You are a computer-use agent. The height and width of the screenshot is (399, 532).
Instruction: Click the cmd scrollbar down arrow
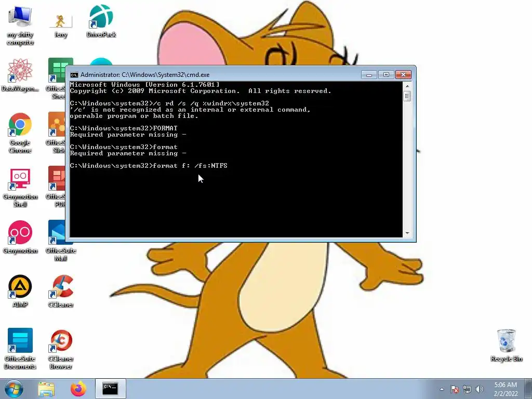(407, 233)
